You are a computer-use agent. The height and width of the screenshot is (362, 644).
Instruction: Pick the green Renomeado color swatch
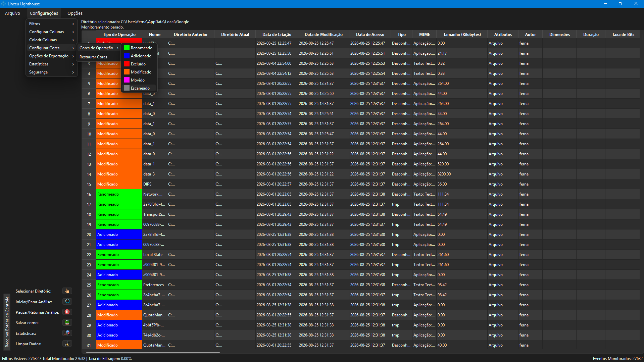tap(127, 48)
